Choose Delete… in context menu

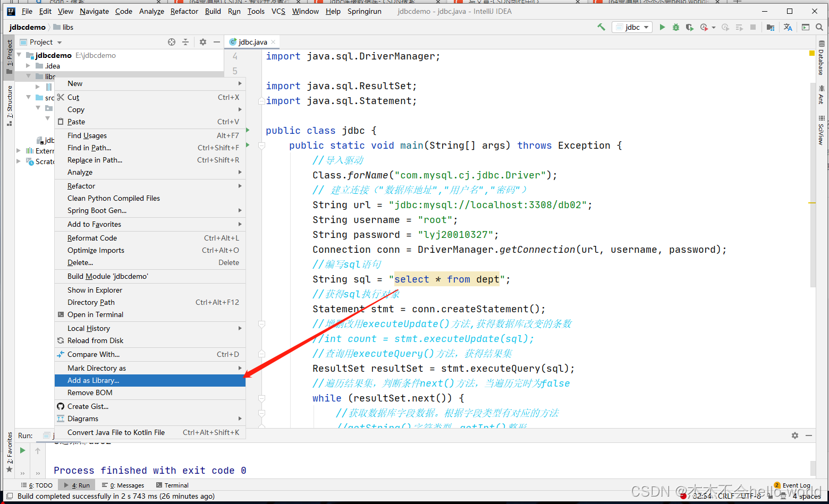pos(150,262)
